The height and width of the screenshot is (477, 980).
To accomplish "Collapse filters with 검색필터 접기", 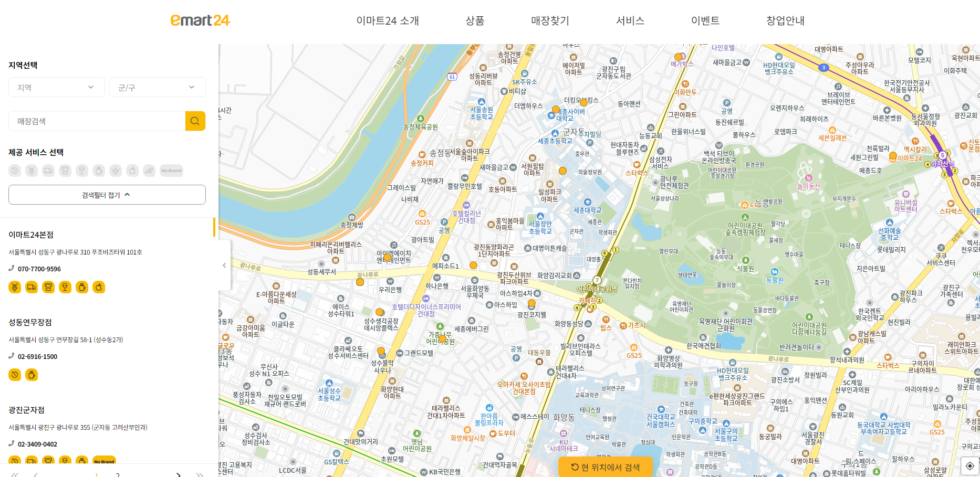I will 107,195.
